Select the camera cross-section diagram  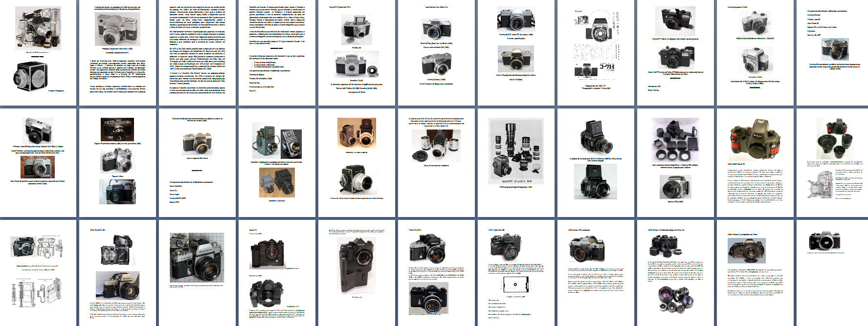820,185
